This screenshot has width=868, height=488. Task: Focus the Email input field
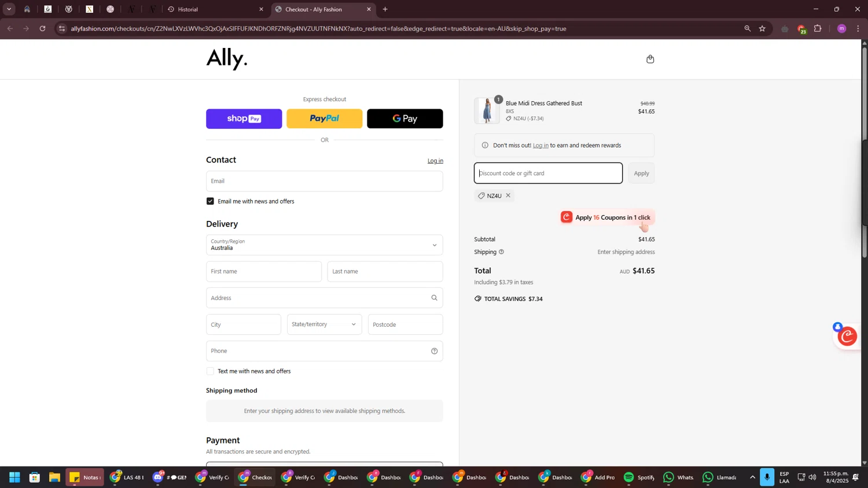tap(324, 181)
